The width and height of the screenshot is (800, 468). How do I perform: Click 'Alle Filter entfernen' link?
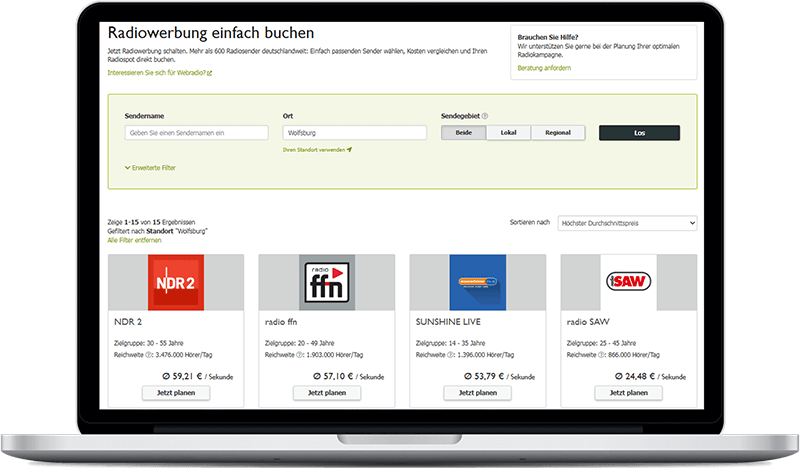134,241
